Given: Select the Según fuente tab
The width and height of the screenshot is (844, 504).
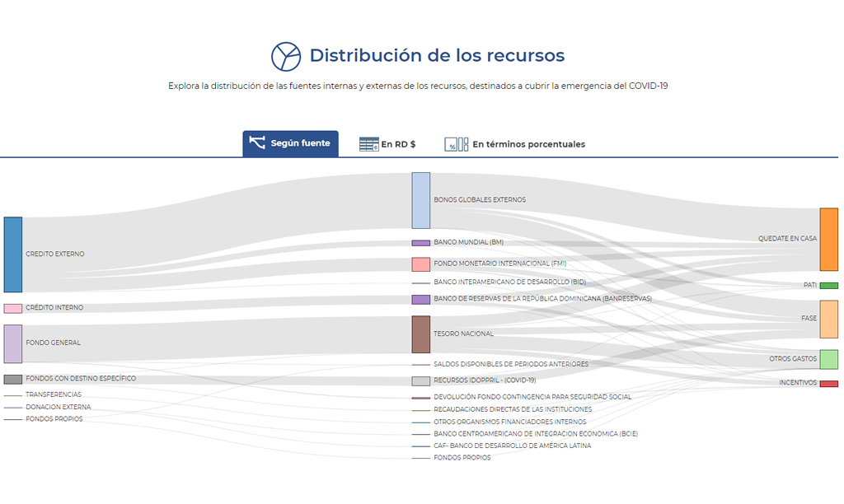Looking at the screenshot, I should click(290, 142).
